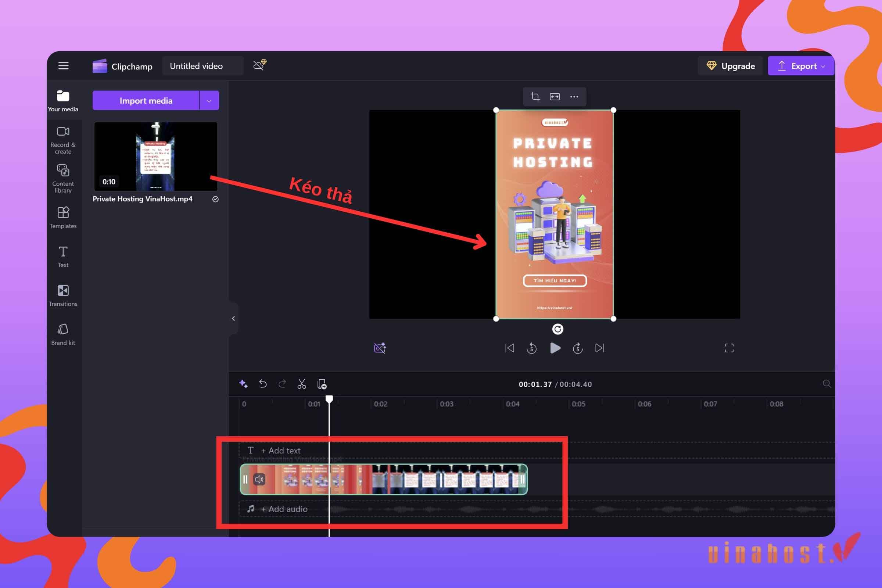The height and width of the screenshot is (588, 882).
Task: Split clip with the scissors tool
Action: (301, 384)
